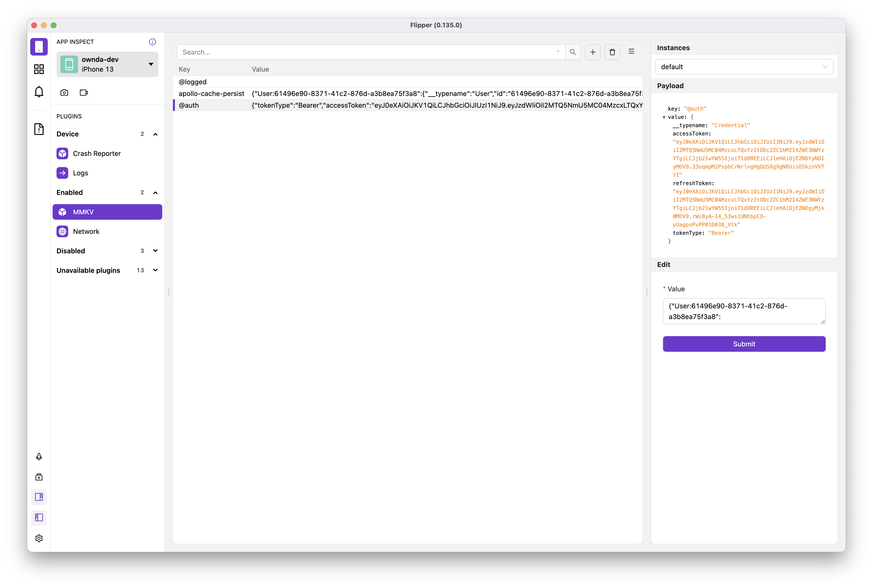Take a screenshot with camera icon
The image size is (873, 588).
pos(64,92)
